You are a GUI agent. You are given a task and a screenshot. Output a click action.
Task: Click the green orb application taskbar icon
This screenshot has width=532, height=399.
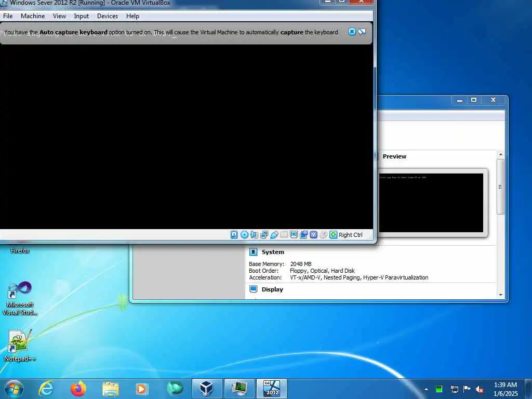click(x=175, y=389)
